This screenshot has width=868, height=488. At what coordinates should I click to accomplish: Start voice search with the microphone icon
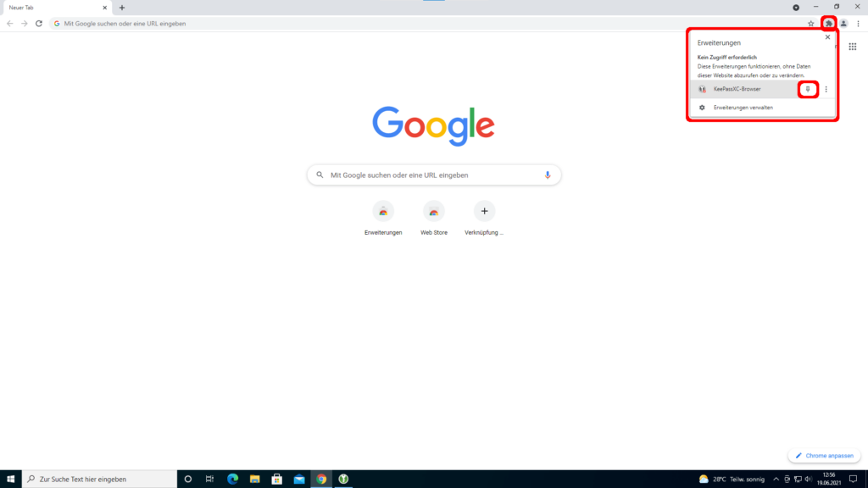point(548,175)
